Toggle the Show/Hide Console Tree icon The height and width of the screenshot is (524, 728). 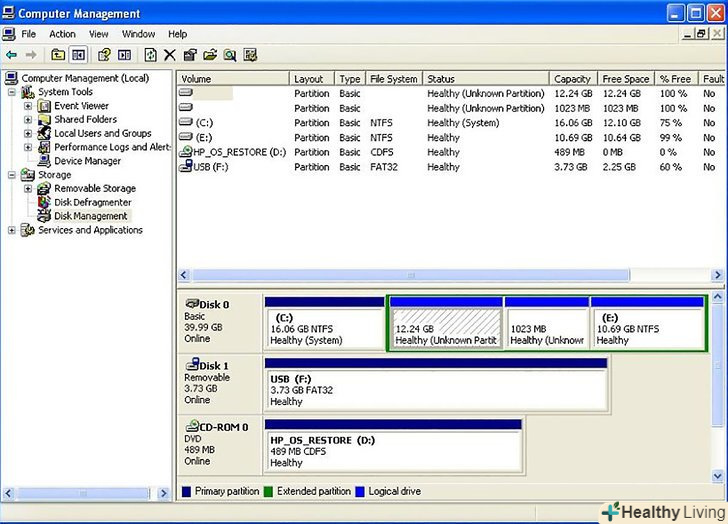pyautogui.click(x=78, y=55)
